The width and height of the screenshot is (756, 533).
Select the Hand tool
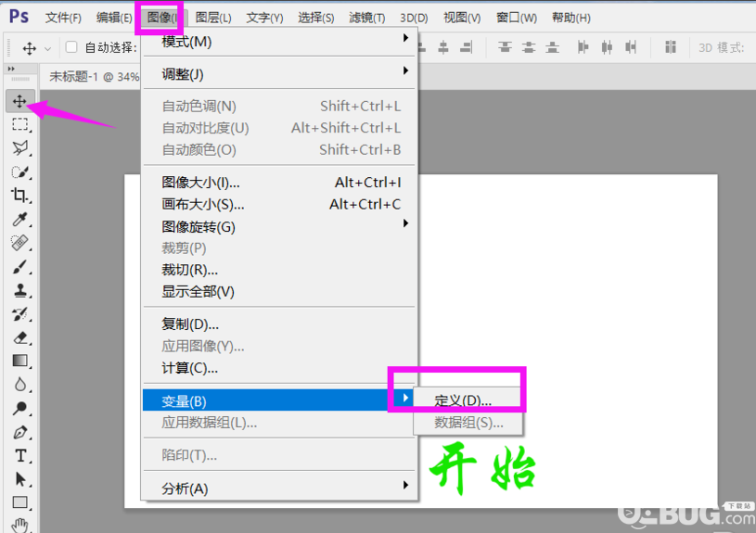(19, 525)
